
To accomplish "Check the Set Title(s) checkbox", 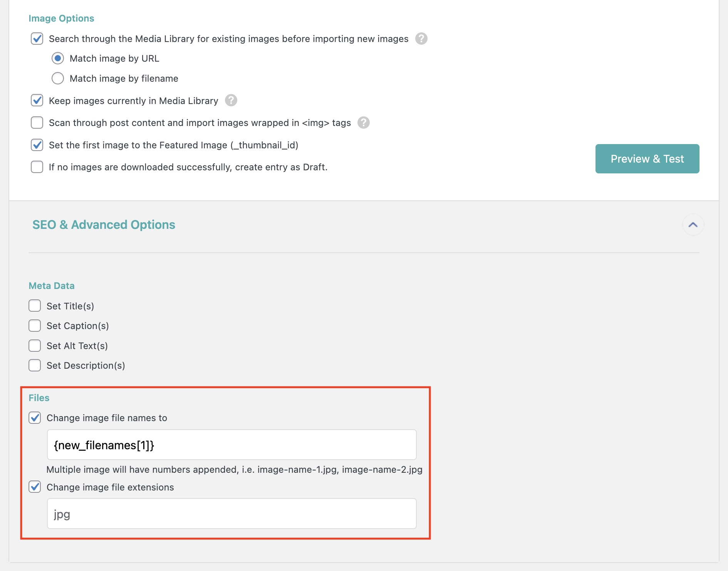I will [x=35, y=306].
